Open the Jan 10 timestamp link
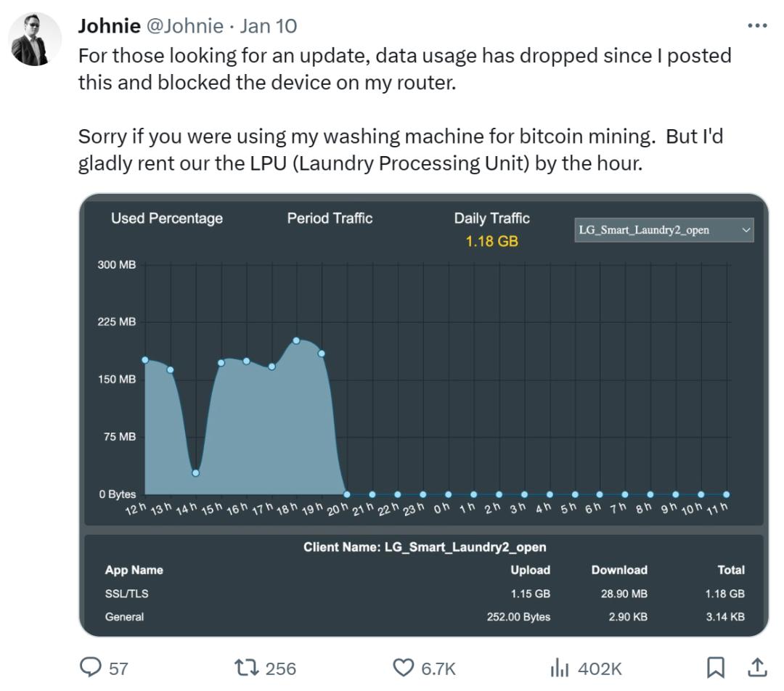Image resolution: width=784 pixels, height=691 pixels. (x=268, y=26)
